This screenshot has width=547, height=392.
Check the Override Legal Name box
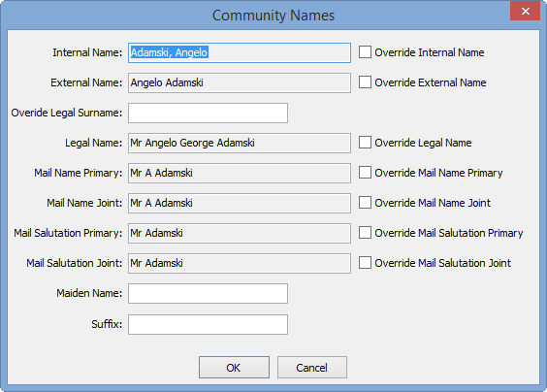pos(365,143)
